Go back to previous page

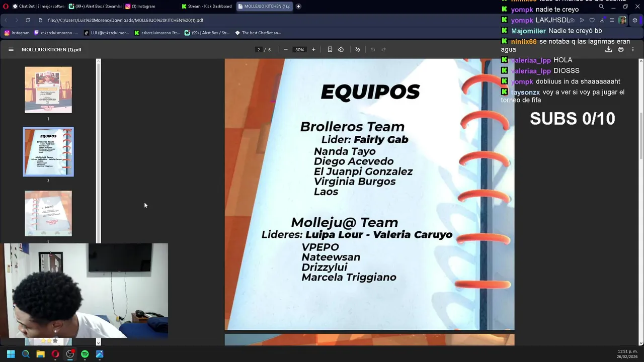tap(6, 20)
